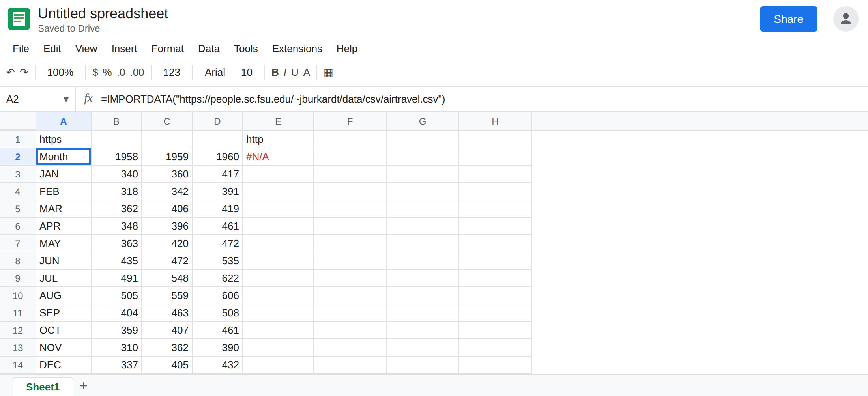Image resolution: width=868 pixels, height=396 pixels.
Task: Open the text color picker
Action: click(307, 72)
